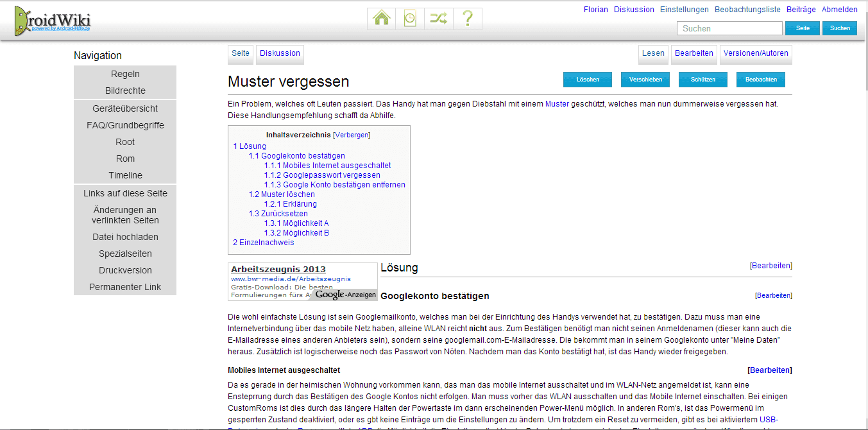Jump to 1.1.2 Googlepasswort vergessen
Image resolution: width=868 pixels, height=430 pixels.
pyautogui.click(x=322, y=175)
